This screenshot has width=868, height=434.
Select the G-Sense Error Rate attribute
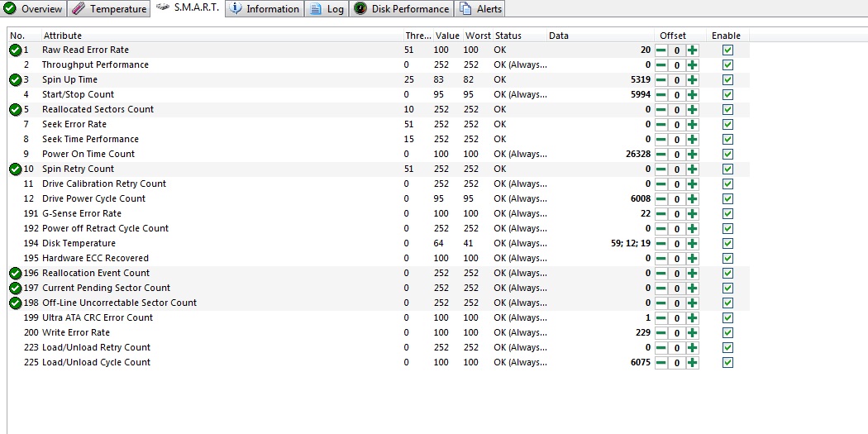pos(81,213)
